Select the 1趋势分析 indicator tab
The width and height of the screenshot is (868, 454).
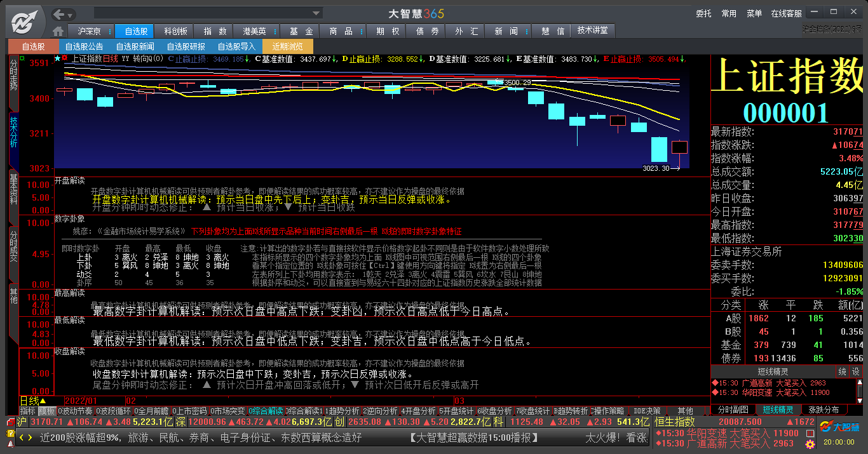tap(342, 411)
